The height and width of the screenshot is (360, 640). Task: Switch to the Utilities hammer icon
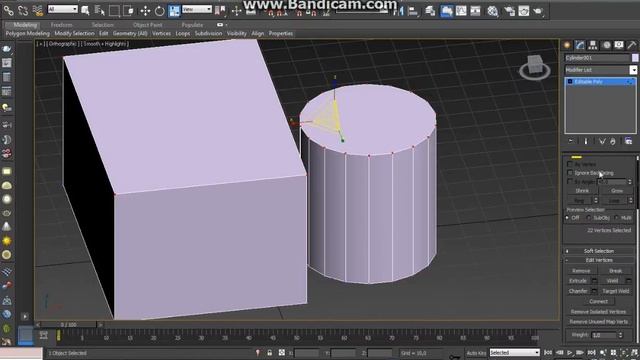(x=631, y=45)
